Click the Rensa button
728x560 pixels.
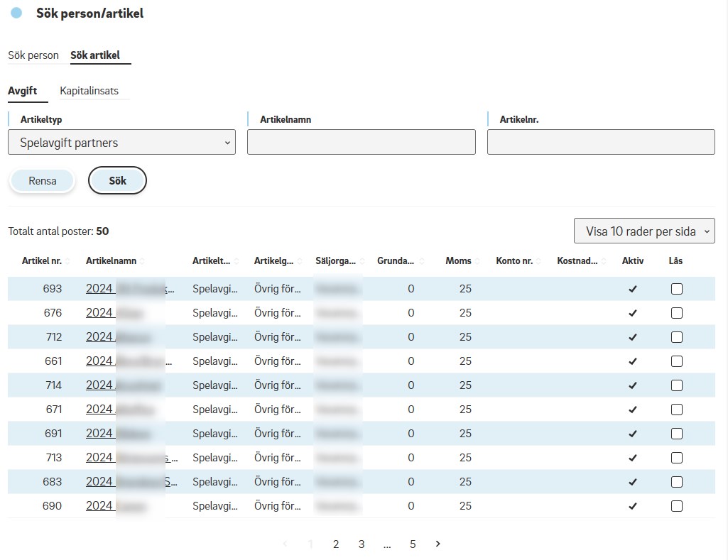(x=43, y=180)
